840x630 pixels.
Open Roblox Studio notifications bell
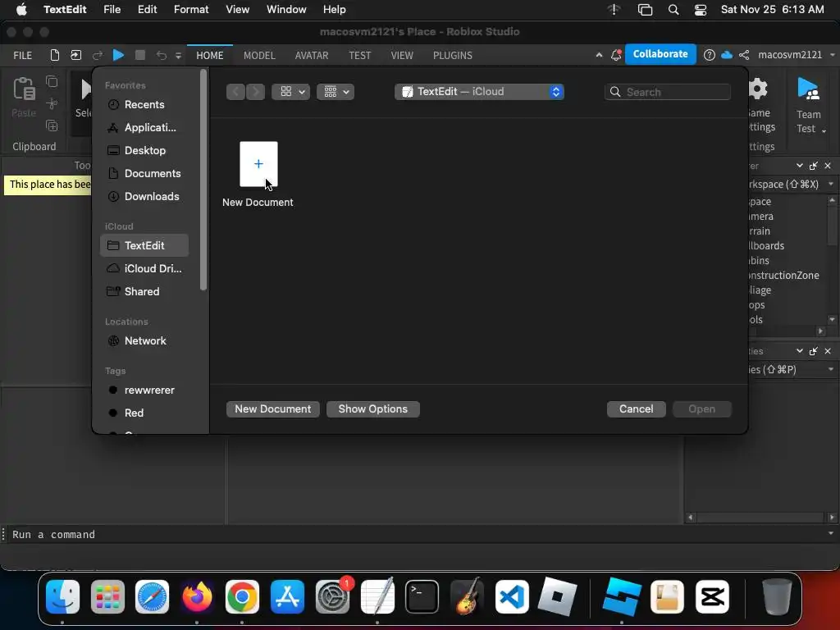tap(616, 55)
